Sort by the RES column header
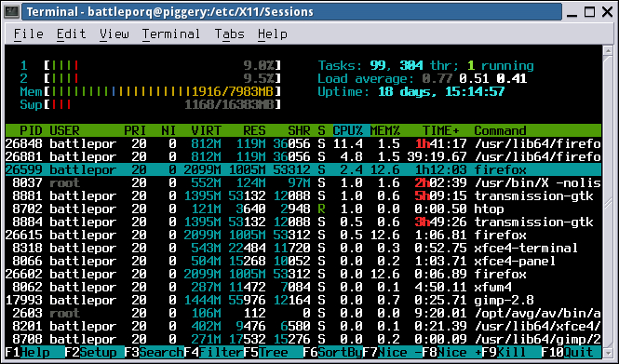The width and height of the screenshot is (619, 364). coord(255,130)
